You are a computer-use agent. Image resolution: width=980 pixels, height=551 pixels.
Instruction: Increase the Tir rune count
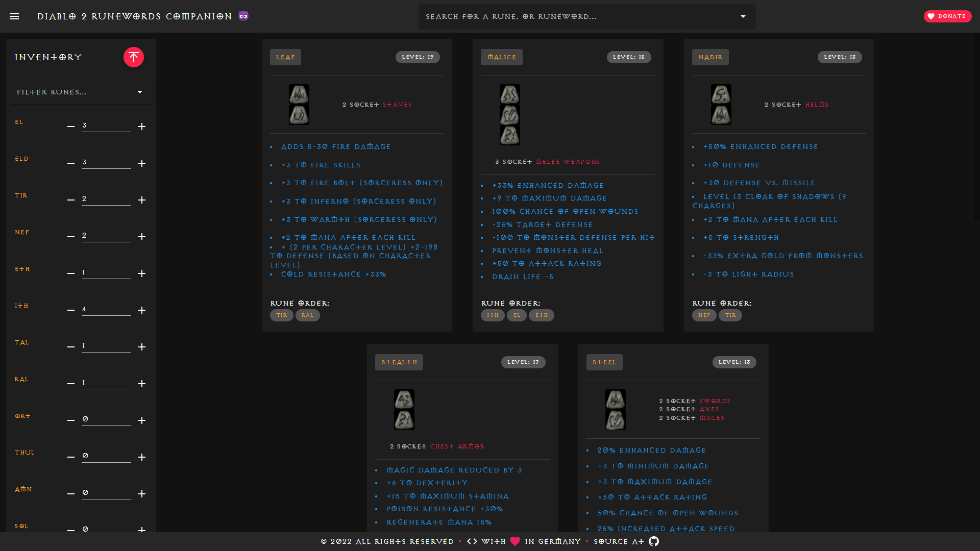tap(142, 200)
